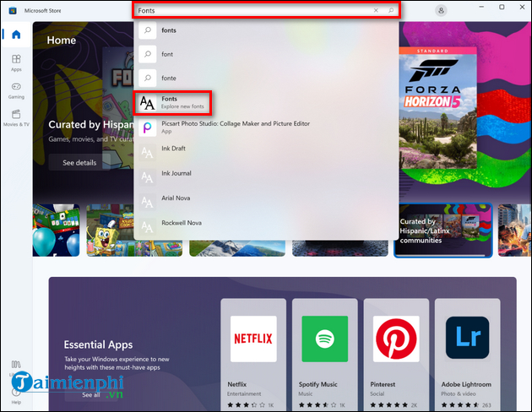Click See all under Essential Apps
The width and height of the screenshot is (532, 412).
click(x=91, y=395)
